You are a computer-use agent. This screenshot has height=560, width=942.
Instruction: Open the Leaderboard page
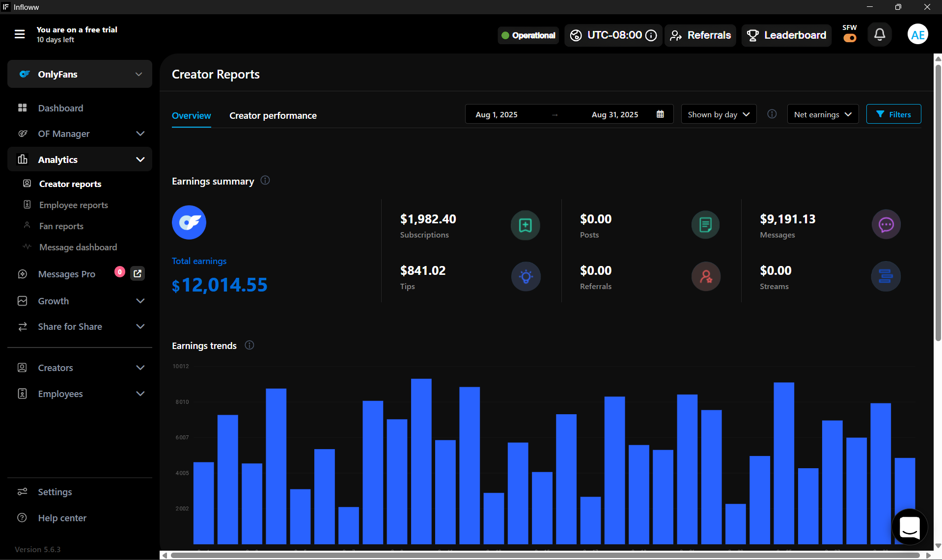coord(785,35)
